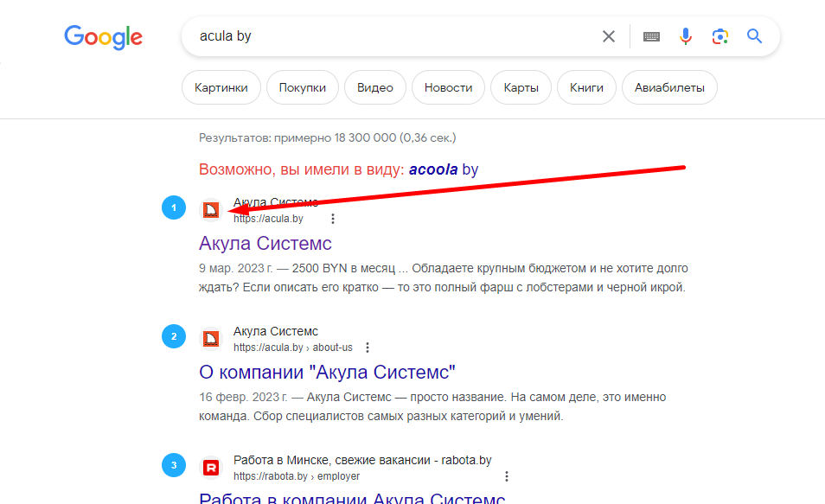The image size is (825, 504).
Task: Open three-dot menu beside https://acula.by
Action: [x=333, y=219]
